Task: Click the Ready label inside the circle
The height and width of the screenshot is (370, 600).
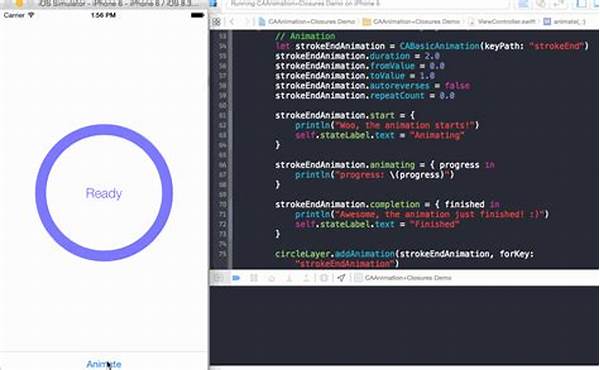Action: point(104,193)
